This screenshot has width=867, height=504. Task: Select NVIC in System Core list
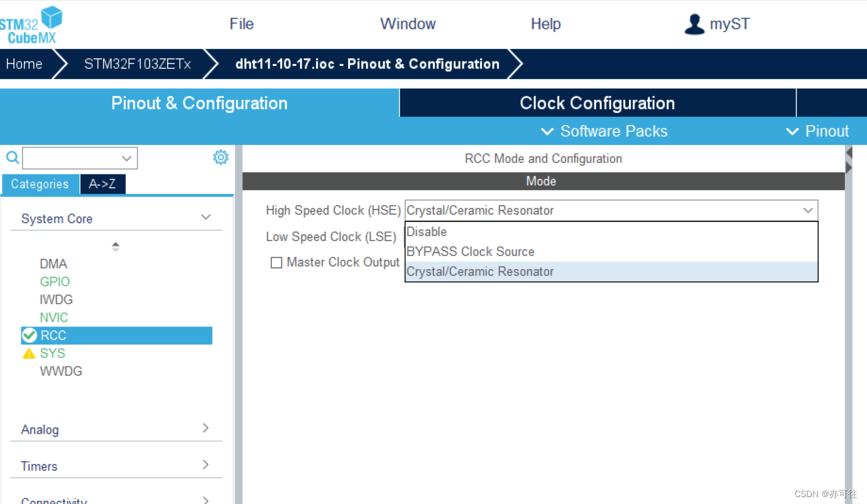click(x=54, y=318)
